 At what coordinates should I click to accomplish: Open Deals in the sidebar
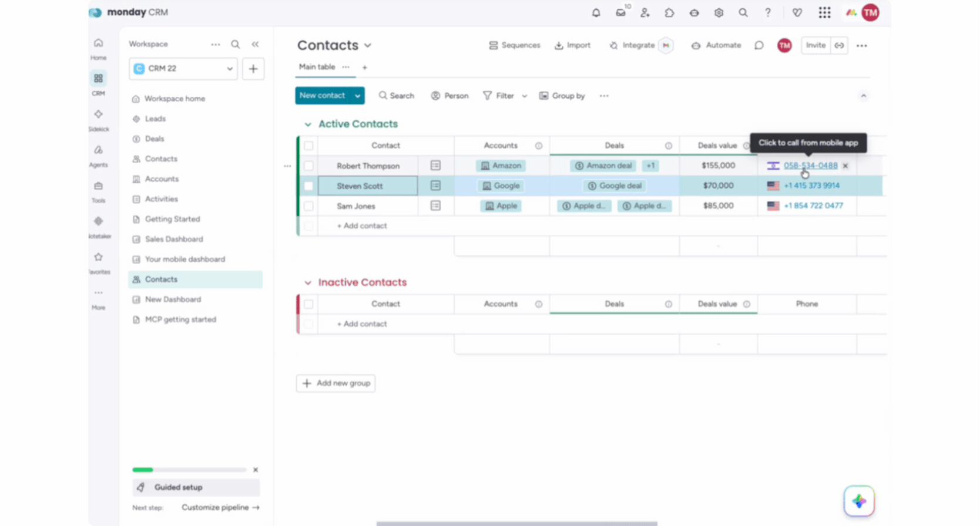[x=155, y=139]
